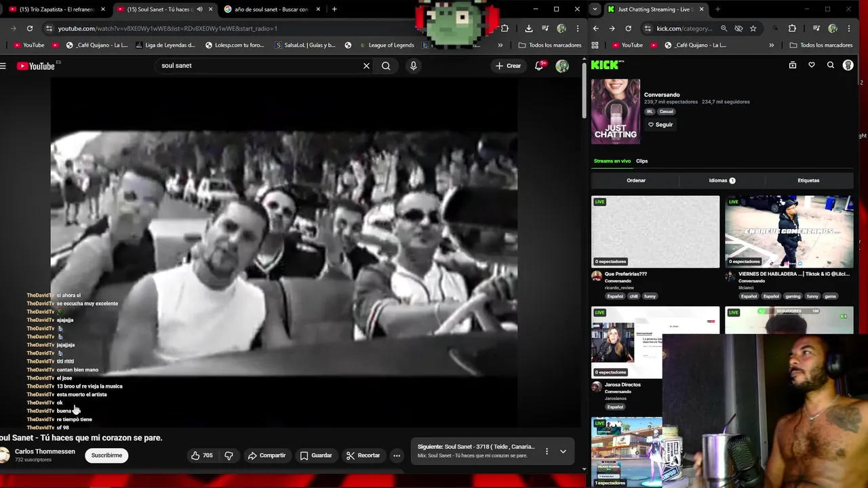This screenshot has width=868, height=488.
Task: Reload the YouTube page
Action: (30, 28)
